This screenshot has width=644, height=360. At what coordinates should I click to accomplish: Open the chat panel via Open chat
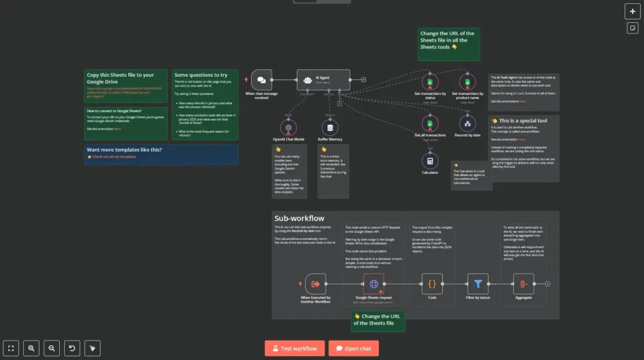click(353, 348)
